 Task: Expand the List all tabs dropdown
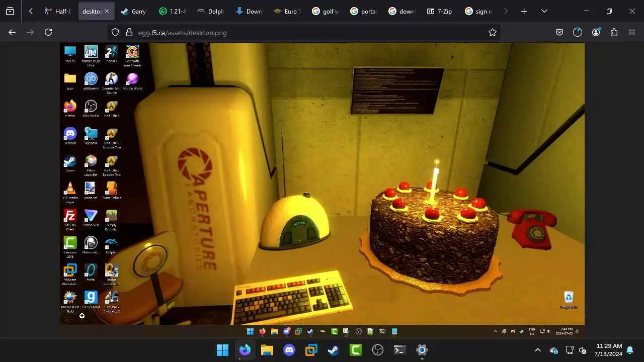point(544,11)
